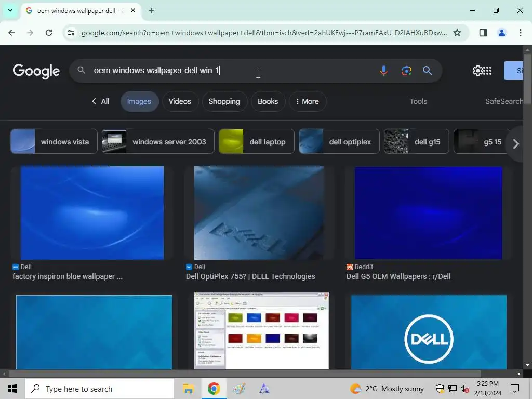
Task: Open the wallpaper folder screenshot image
Action: point(261,331)
